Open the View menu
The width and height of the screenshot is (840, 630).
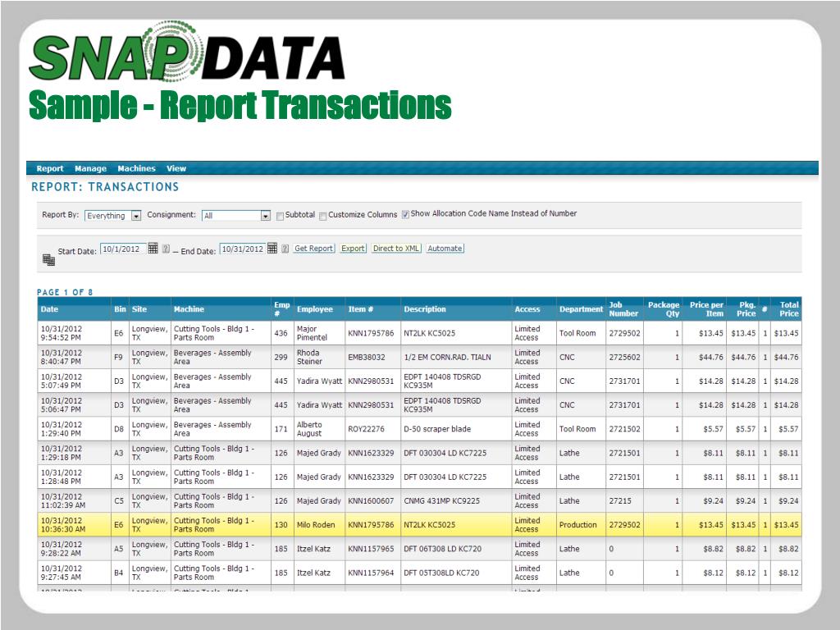(176, 168)
